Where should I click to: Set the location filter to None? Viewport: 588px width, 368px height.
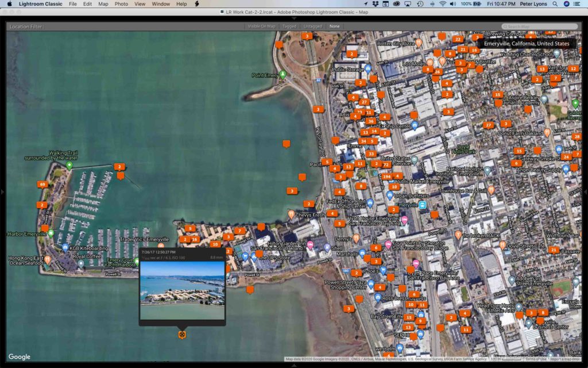[335, 26]
